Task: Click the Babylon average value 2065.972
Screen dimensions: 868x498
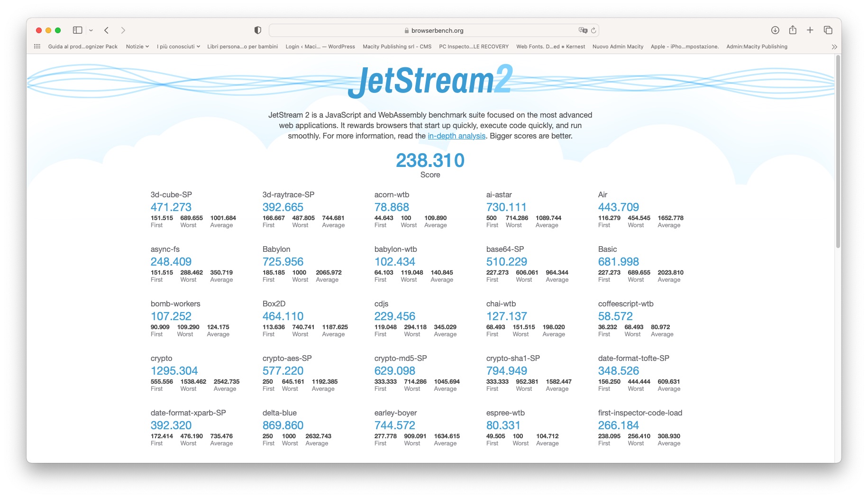Action: click(329, 273)
